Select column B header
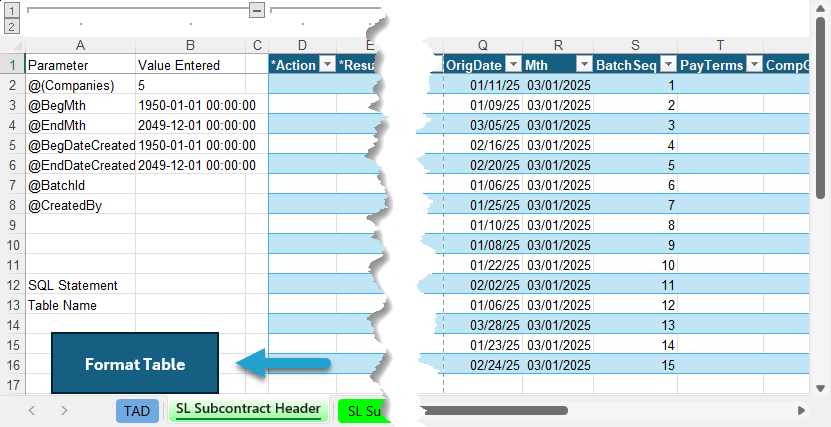831x427 pixels. pyautogui.click(x=190, y=45)
